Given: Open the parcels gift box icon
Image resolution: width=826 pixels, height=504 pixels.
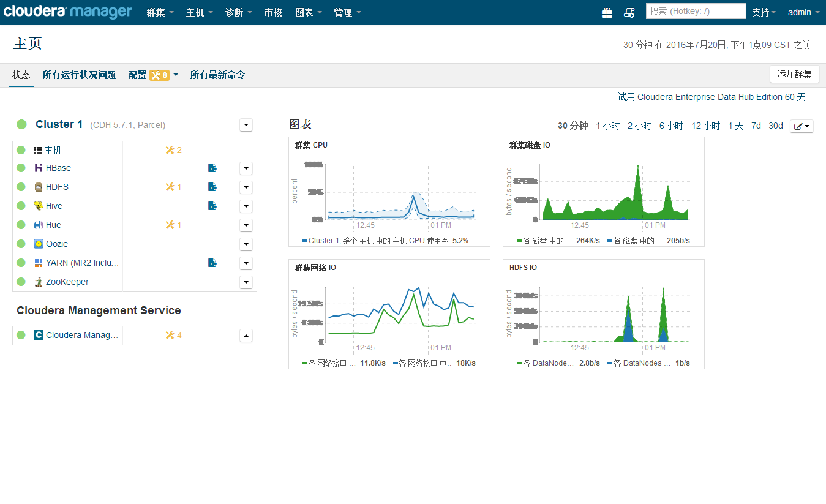Looking at the screenshot, I should (607, 12).
